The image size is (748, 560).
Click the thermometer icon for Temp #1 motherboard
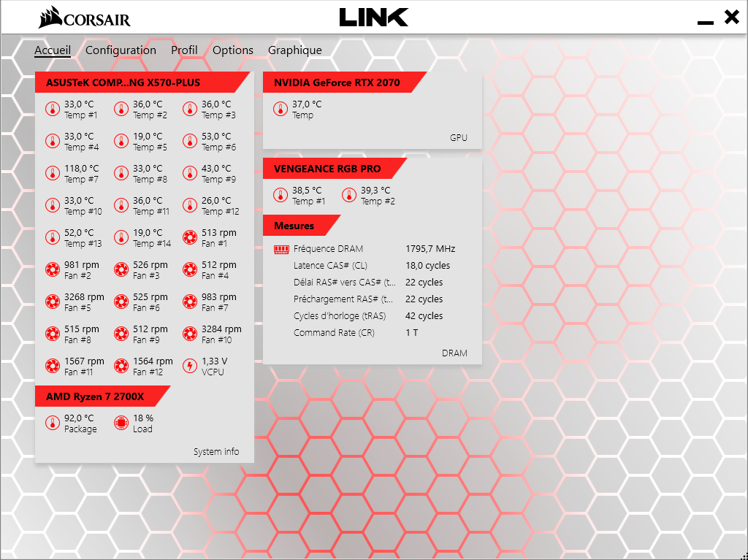(53, 110)
